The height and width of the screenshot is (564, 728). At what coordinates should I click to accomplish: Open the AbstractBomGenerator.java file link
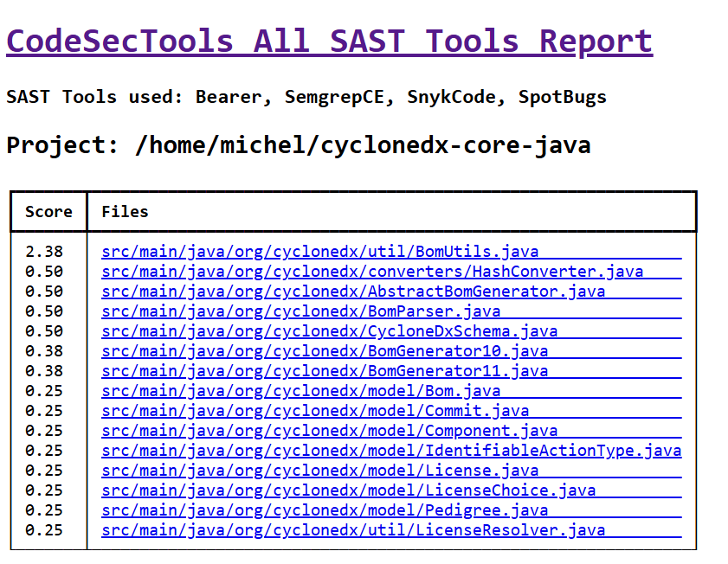[x=352, y=291]
